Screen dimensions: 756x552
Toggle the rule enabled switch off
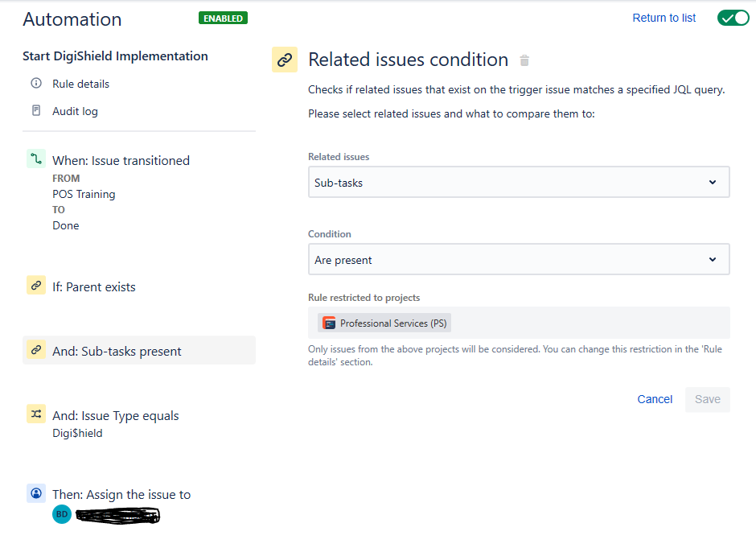[x=733, y=18]
